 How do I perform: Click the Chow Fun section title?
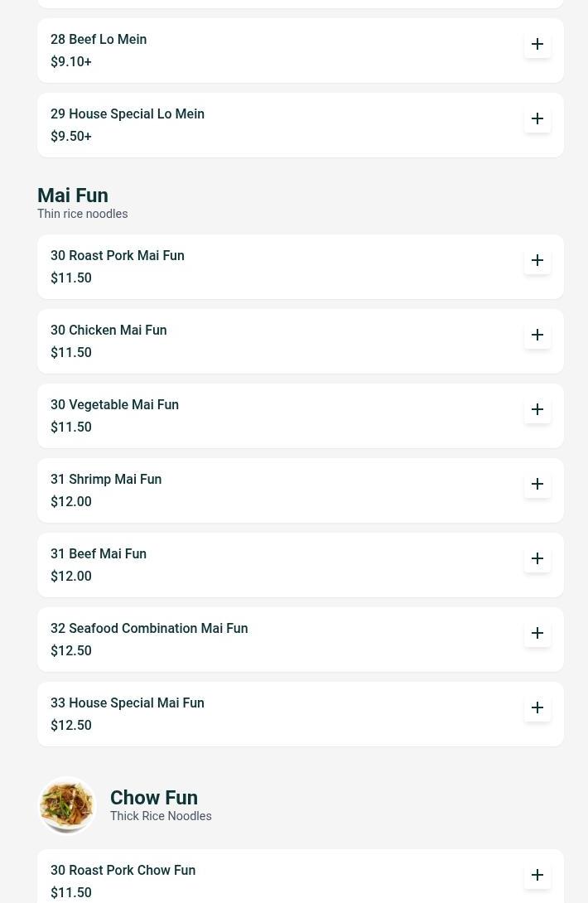[x=154, y=798]
